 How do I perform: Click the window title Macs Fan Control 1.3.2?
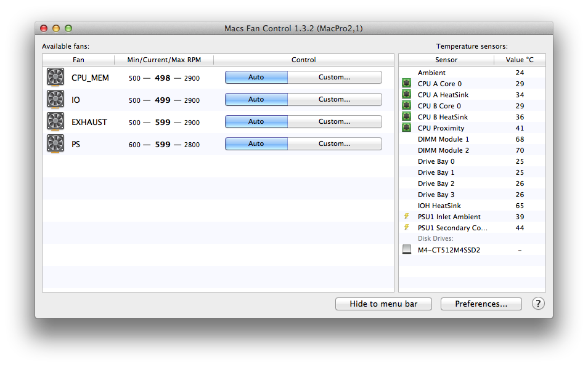coord(293,28)
